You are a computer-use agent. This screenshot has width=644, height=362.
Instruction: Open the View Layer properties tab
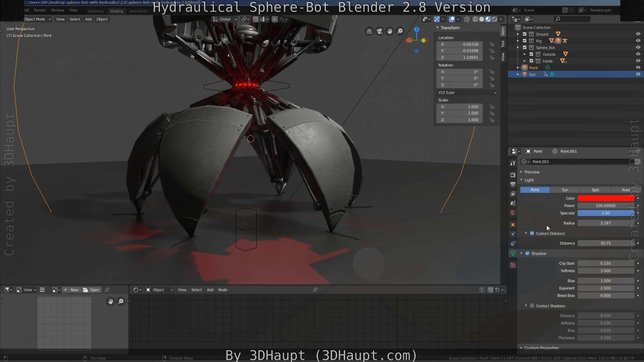(x=513, y=194)
